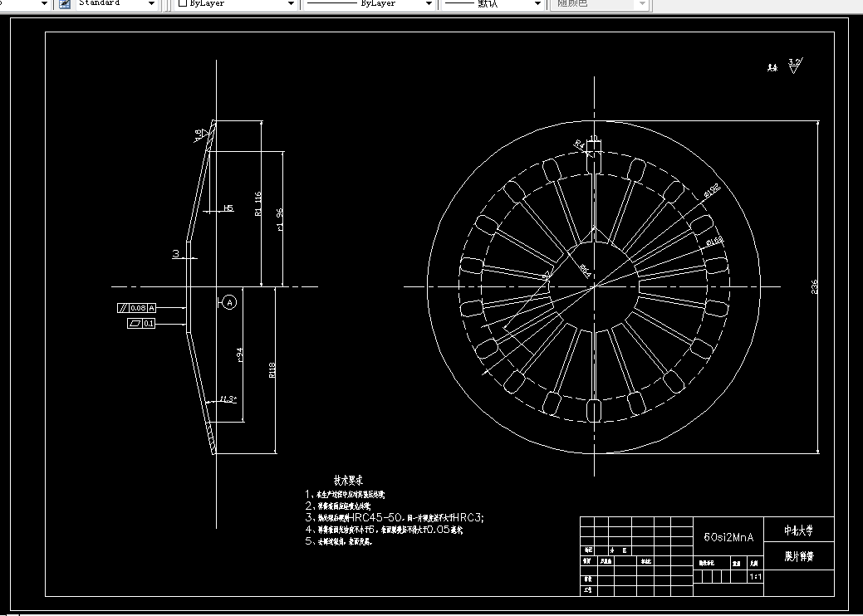Select the r1 96 dimension text

(280, 219)
